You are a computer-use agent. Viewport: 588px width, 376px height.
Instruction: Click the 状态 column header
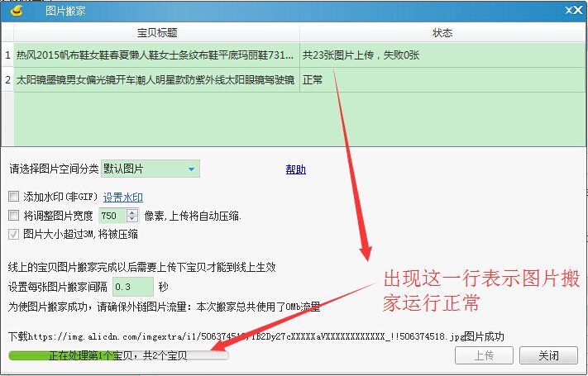tap(442, 33)
